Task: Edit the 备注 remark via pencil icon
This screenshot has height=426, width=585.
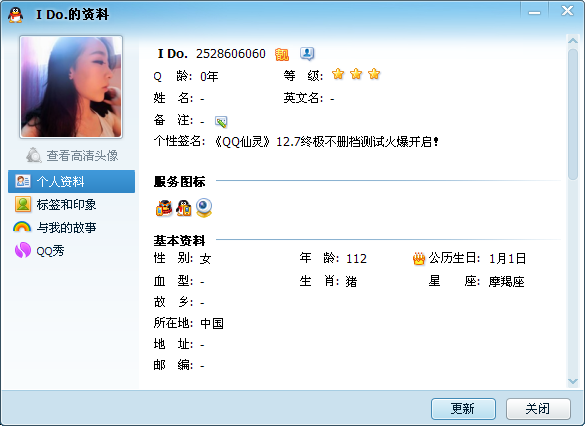Action: tap(221, 121)
